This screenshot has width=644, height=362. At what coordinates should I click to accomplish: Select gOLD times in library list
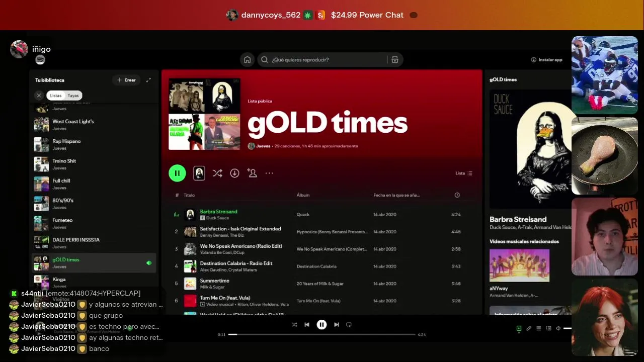click(x=94, y=263)
